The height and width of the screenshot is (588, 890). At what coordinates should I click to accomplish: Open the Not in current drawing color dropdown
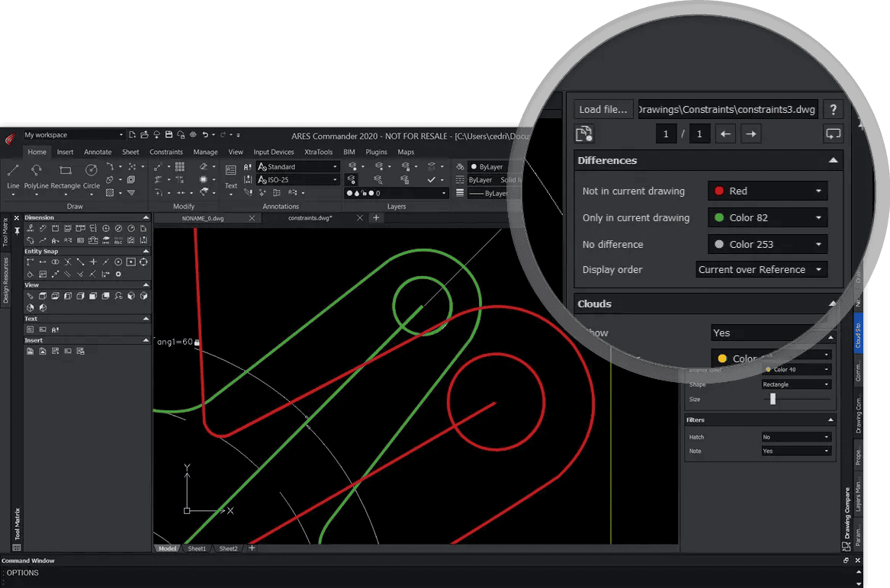pos(767,191)
